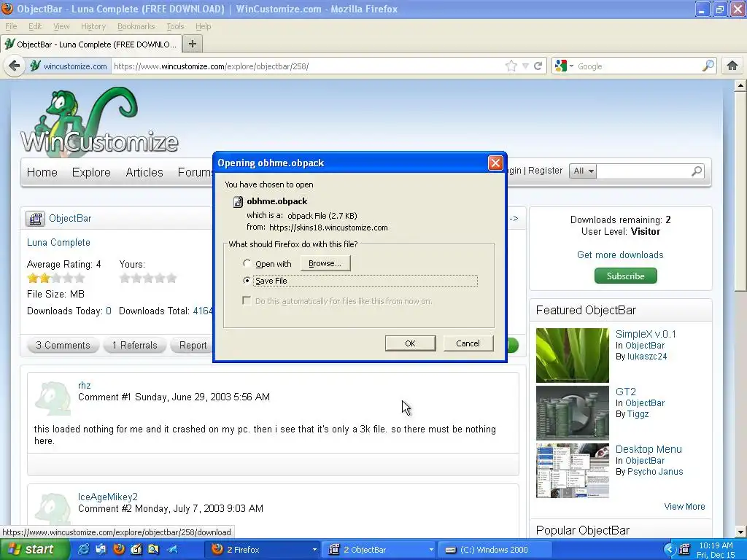Go to Home in site navigation
Screen dimensions: 747x560
click(x=42, y=172)
